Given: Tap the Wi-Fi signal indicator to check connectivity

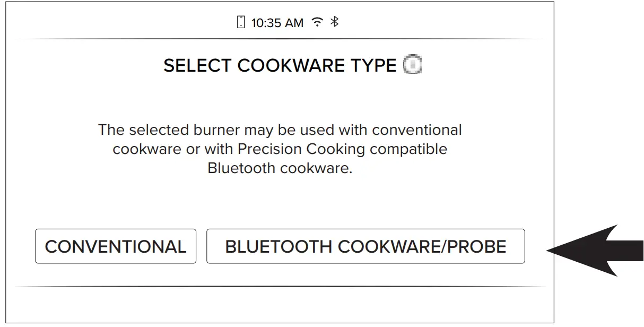Looking at the screenshot, I should [x=316, y=22].
